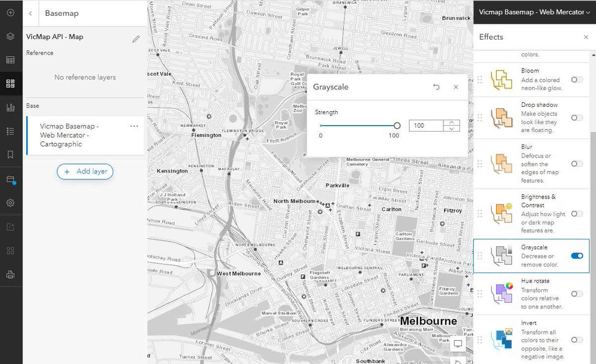This screenshot has height=364, width=596.
Task: Click the North Melbourne map label
Action: click(x=296, y=201)
